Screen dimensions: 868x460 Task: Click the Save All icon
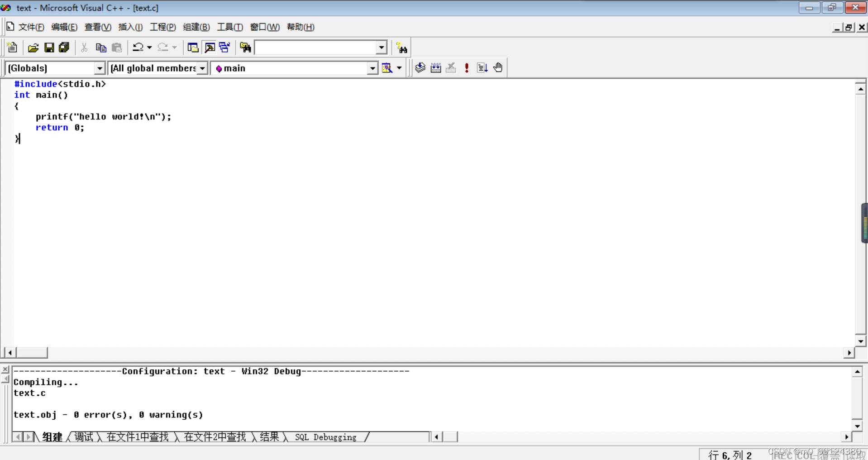(64, 48)
